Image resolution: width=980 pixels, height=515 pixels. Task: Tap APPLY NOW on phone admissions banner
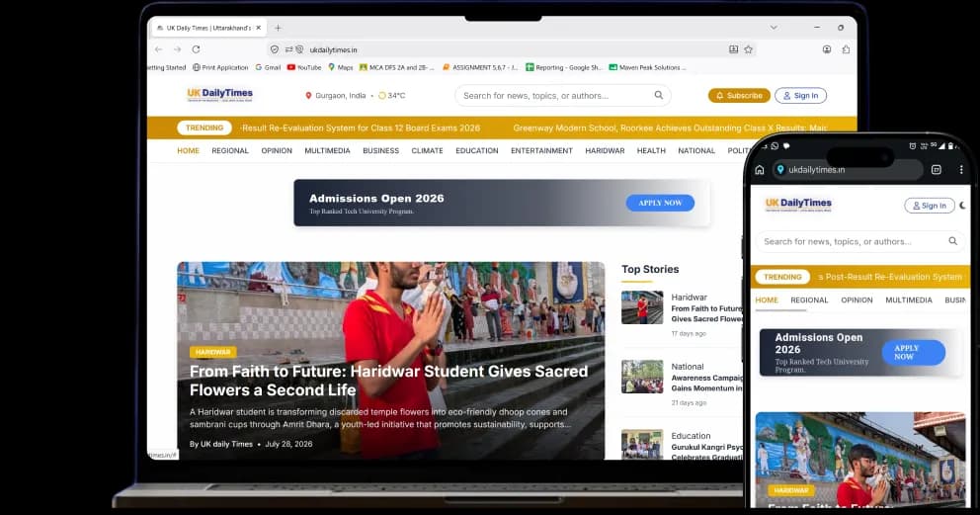coord(913,353)
